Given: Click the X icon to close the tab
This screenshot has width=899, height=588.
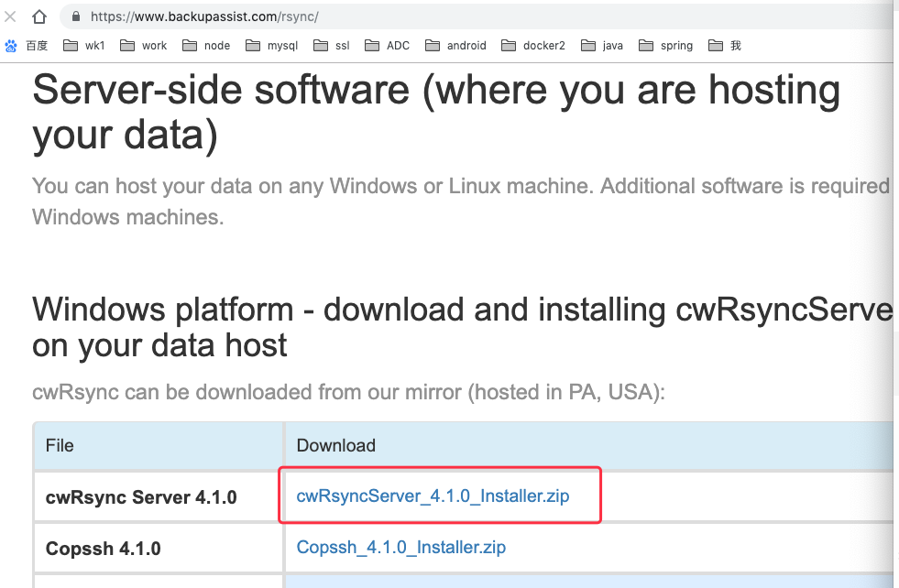Looking at the screenshot, I should click(11, 16).
